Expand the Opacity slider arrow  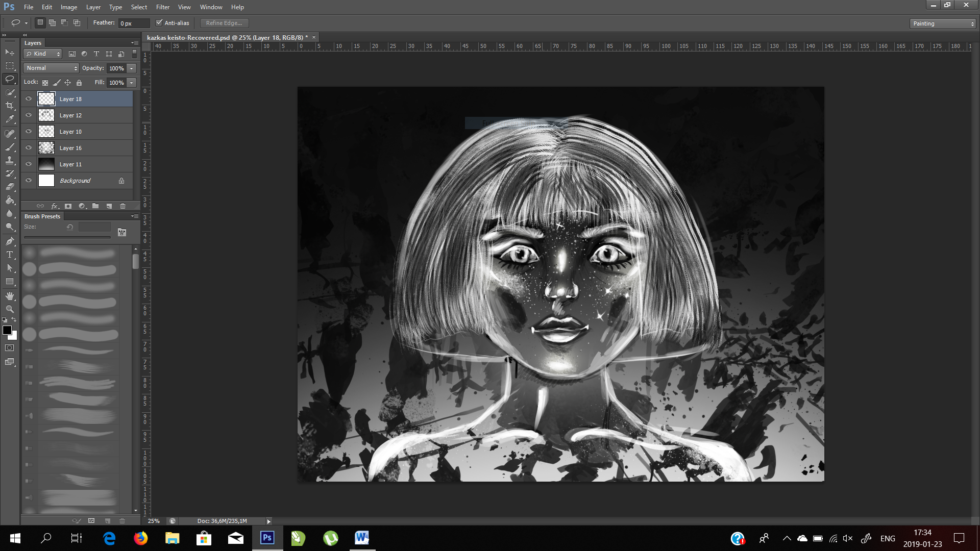(132, 68)
